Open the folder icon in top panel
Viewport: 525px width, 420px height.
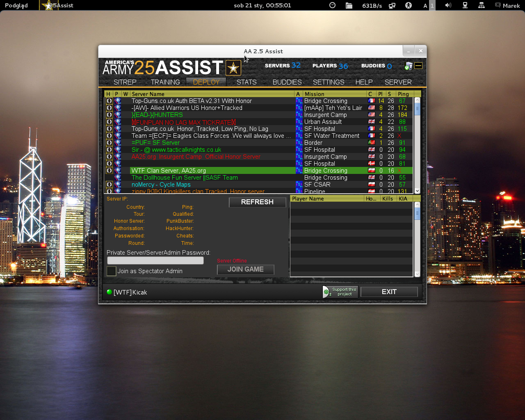click(349, 5)
